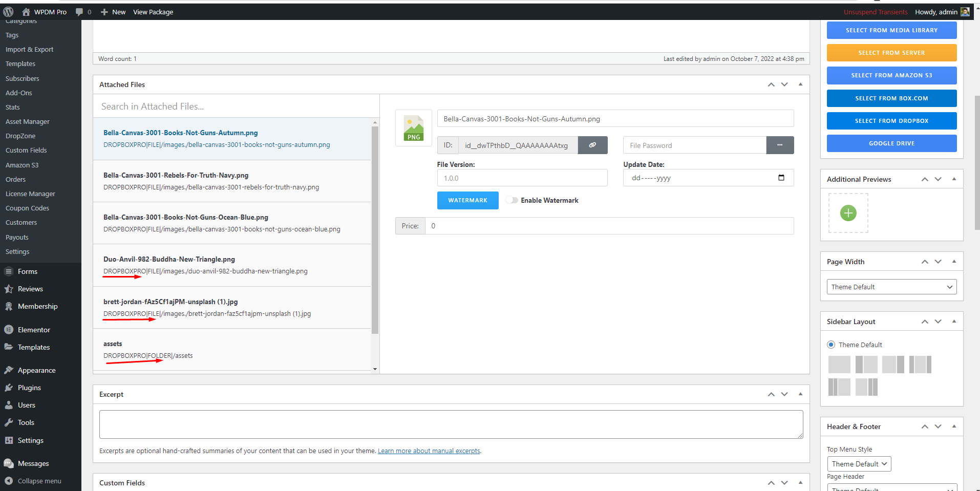980x491 pixels.
Task: Click attached files list scrollbar down arrow
Action: tap(375, 369)
